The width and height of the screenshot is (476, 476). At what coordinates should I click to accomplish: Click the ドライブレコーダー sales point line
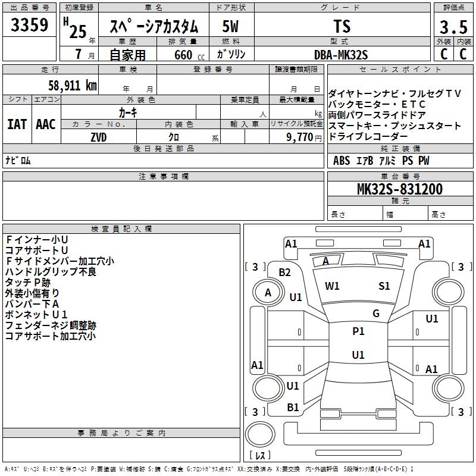coord(377,137)
